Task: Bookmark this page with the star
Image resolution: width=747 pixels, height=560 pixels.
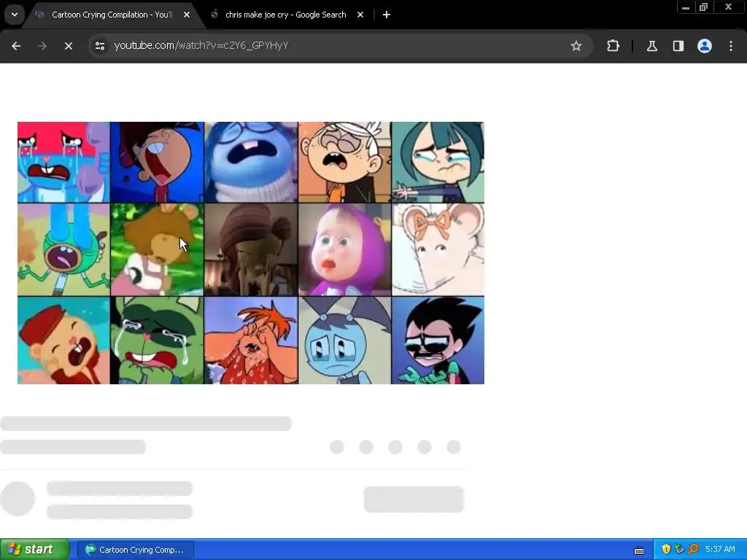Action: pyautogui.click(x=576, y=46)
